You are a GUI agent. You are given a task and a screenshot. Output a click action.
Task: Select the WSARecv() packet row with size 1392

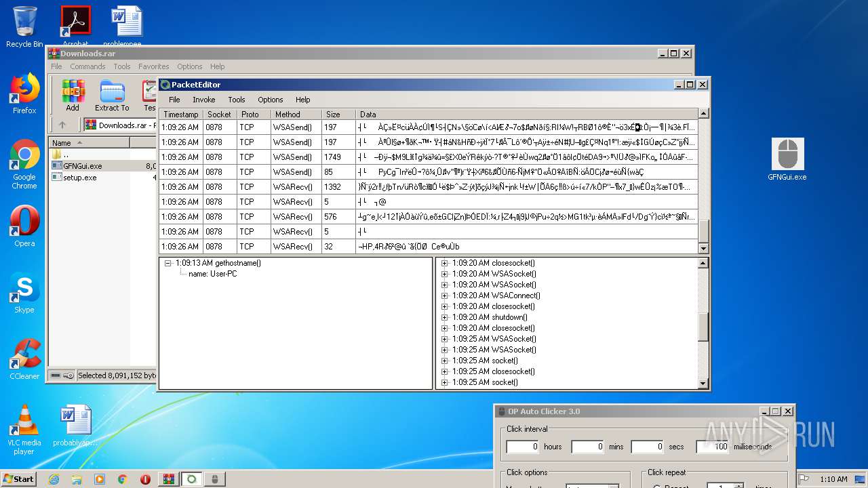pyautogui.click(x=429, y=187)
